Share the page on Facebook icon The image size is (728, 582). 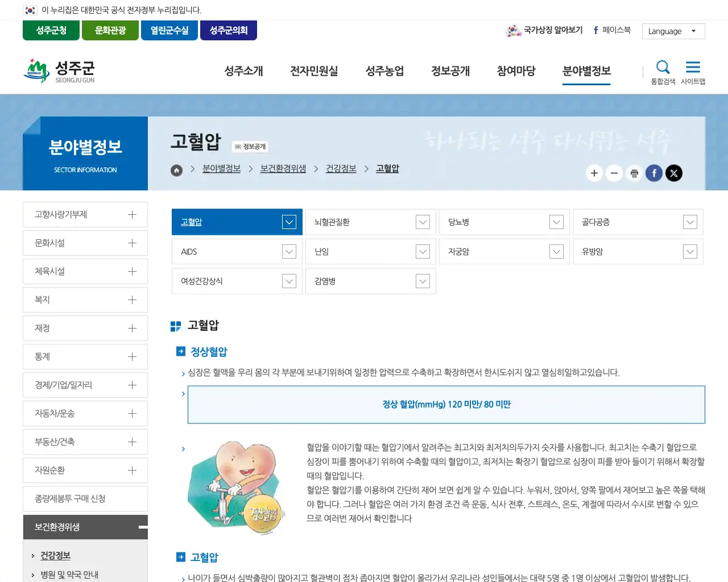[x=654, y=173]
